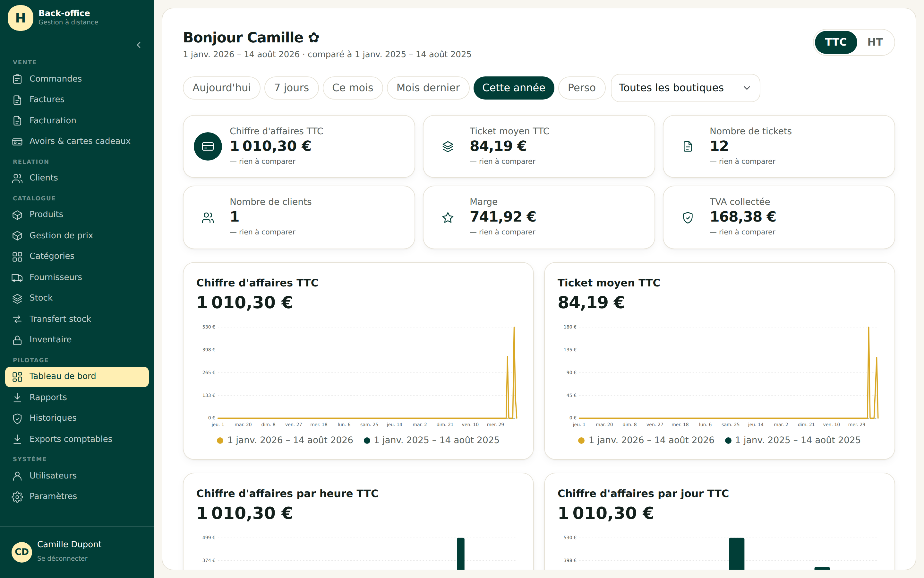Image resolution: width=924 pixels, height=578 pixels.
Task: Open the Transfert stock page
Action: 77,319
